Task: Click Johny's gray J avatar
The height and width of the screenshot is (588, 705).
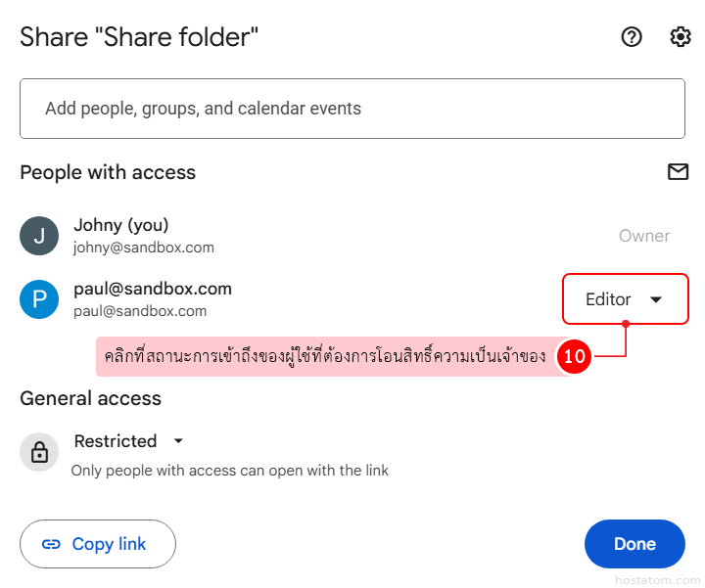Action: [x=39, y=236]
